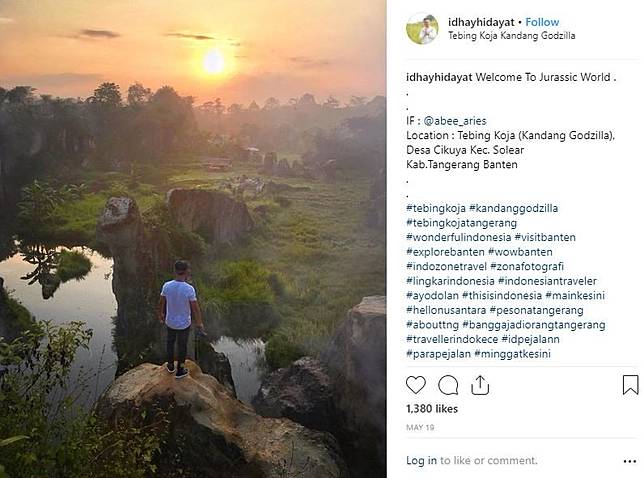Open idhayhidayat profile picture

coord(422,28)
